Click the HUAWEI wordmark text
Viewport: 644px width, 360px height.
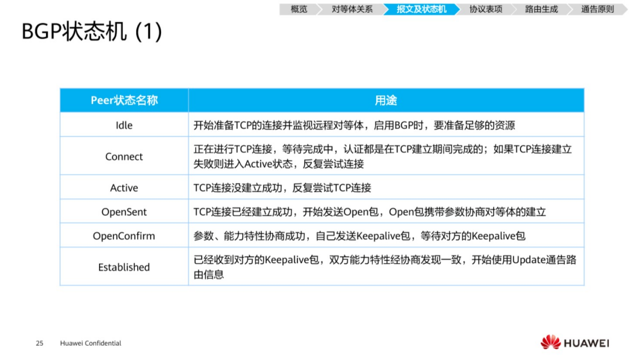pyautogui.click(x=586, y=343)
